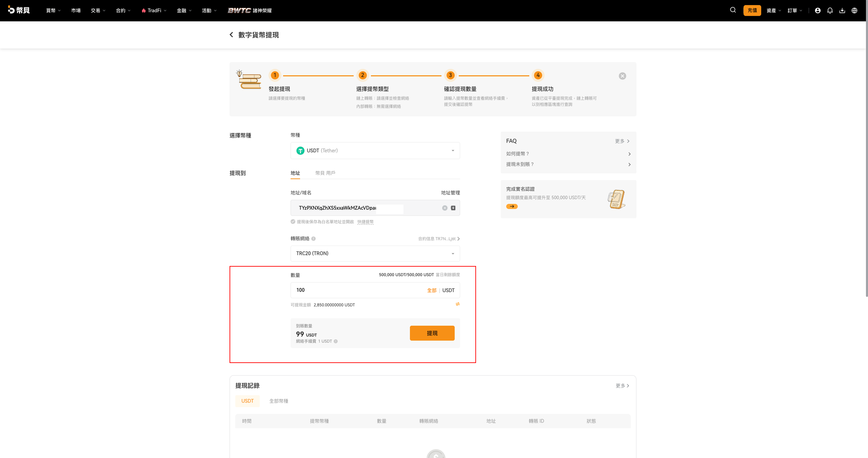Click step 4 circle 提現成功
868x458 pixels.
coord(538,75)
